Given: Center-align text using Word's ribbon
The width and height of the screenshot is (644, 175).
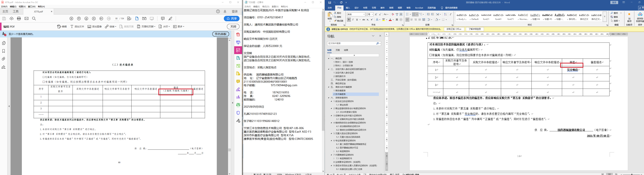Looking at the screenshot, I should (x=411, y=20).
